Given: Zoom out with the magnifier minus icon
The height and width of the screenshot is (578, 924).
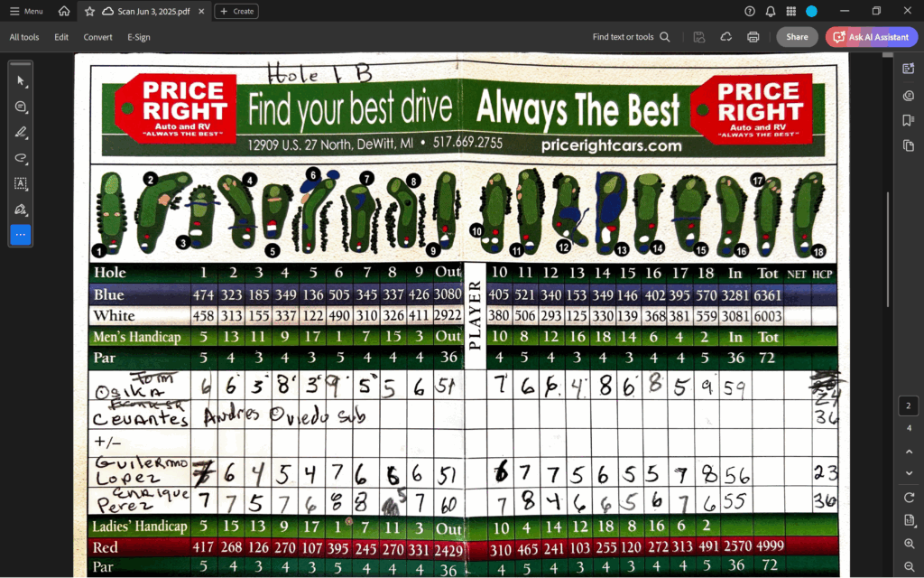Looking at the screenshot, I should [909, 566].
